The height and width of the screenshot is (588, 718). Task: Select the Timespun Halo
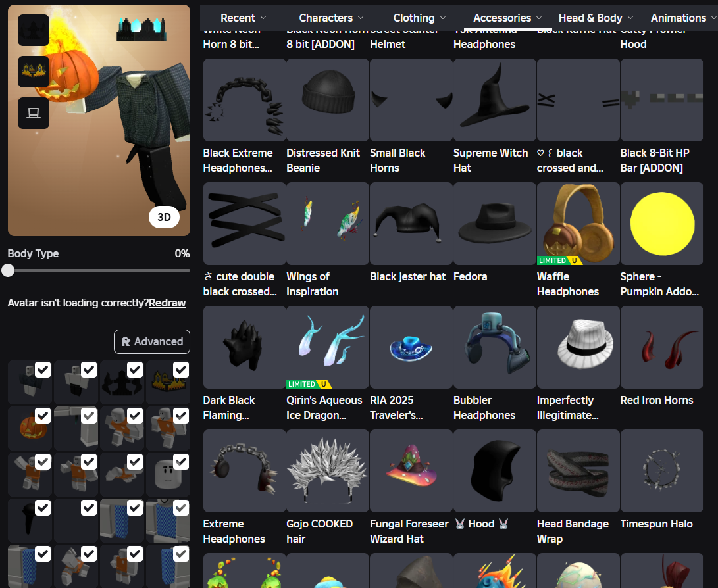tap(661, 471)
